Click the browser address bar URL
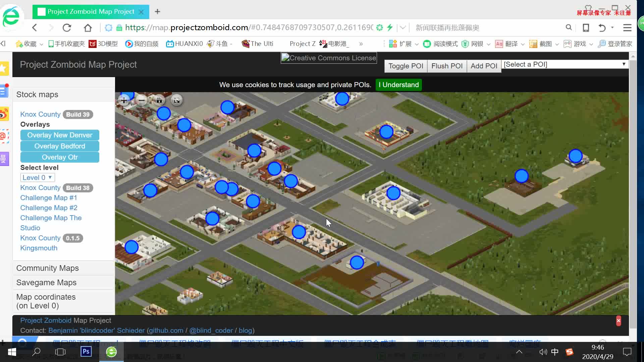Viewport: 644px width, 362px height. [x=249, y=27]
